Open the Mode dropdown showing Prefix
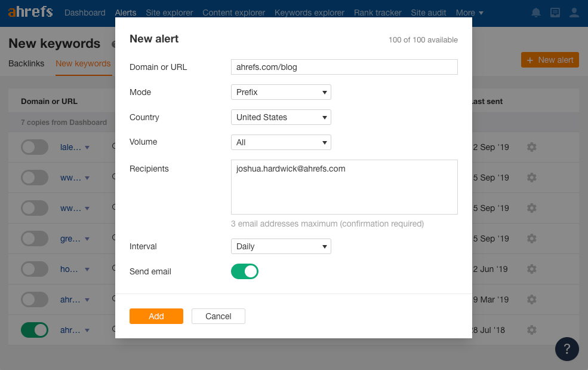The image size is (588, 370). pos(281,92)
